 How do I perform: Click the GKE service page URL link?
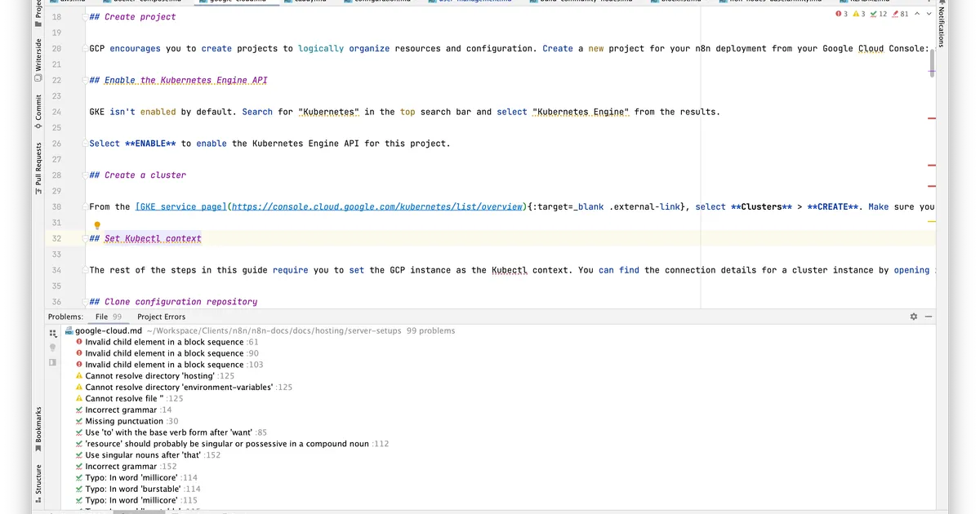(377, 207)
